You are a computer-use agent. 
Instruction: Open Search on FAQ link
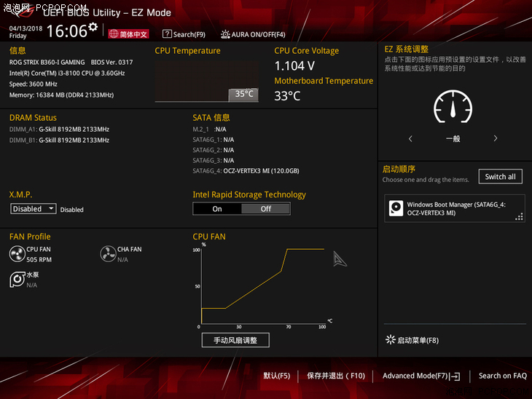point(502,376)
